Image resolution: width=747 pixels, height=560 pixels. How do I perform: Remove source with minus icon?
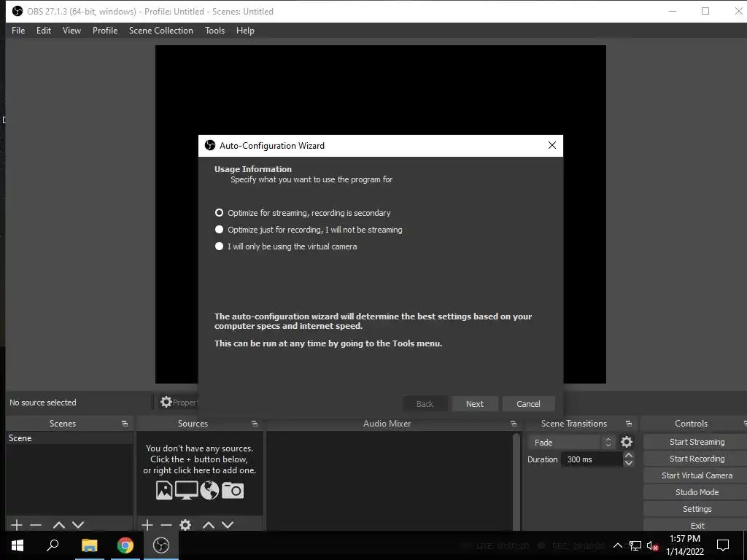pos(166,525)
